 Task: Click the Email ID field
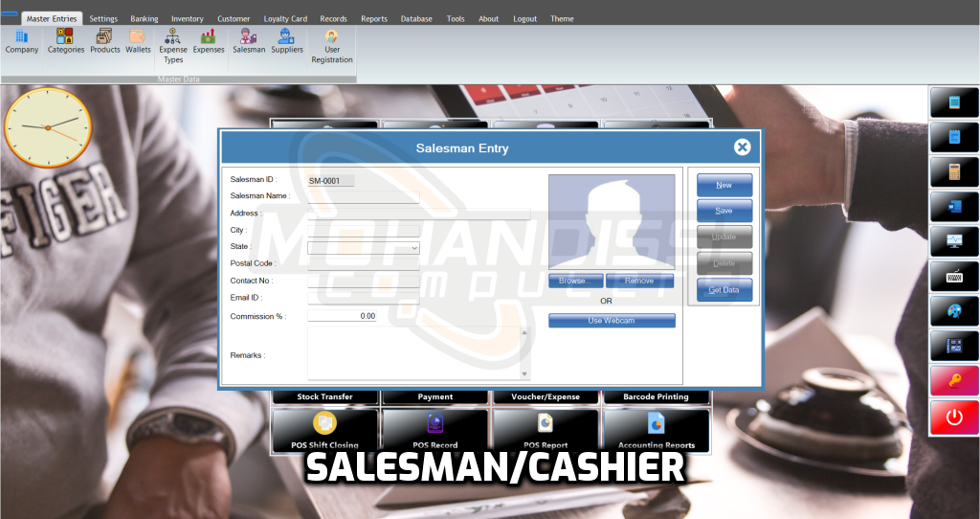click(x=363, y=298)
